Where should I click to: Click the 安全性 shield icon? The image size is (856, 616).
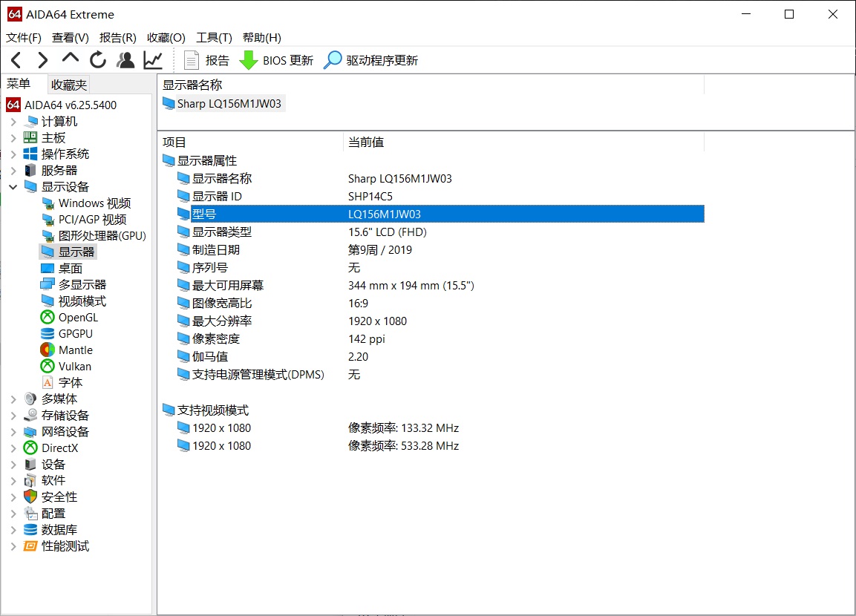30,497
